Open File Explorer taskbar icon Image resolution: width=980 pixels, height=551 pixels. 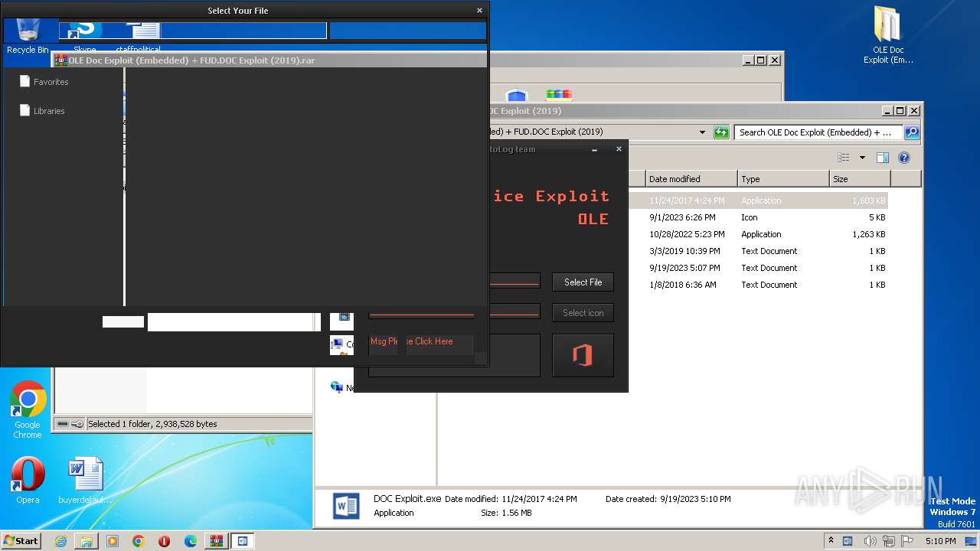coord(87,541)
